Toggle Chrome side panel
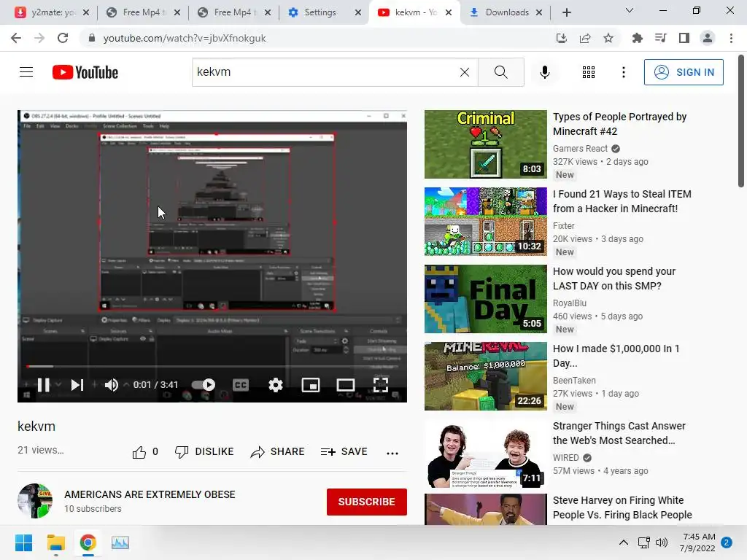Image resolution: width=747 pixels, height=560 pixels. pos(684,38)
